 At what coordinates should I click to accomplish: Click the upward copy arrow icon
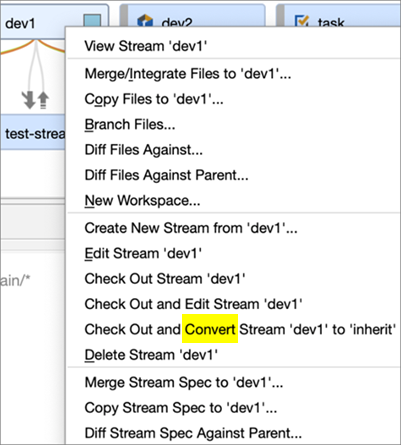coord(43,100)
